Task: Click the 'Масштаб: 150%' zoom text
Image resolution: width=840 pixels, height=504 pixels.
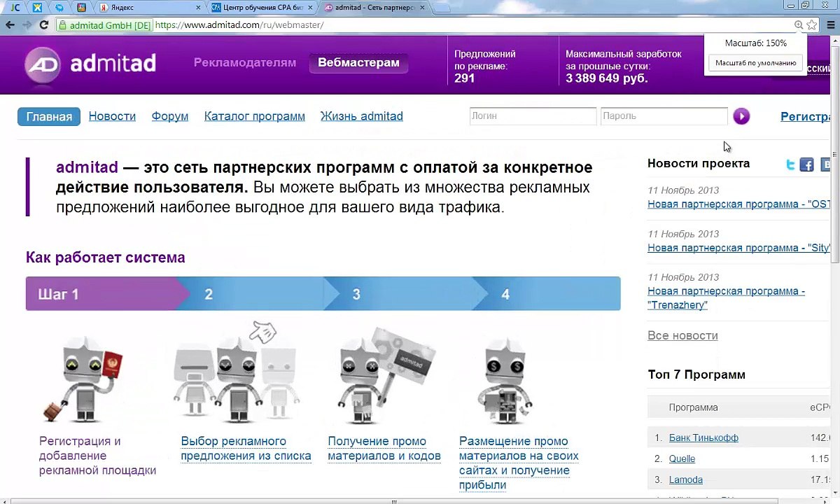Action: (x=755, y=43)
